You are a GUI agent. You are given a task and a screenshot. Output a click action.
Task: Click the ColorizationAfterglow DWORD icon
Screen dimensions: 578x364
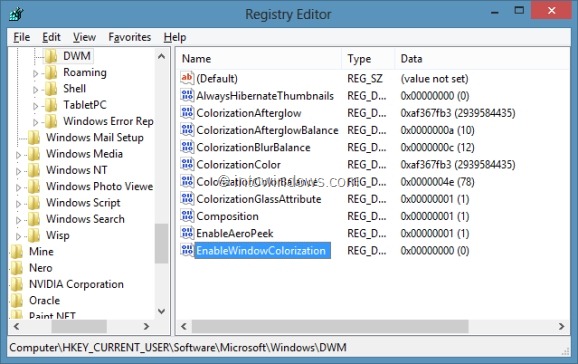coord(187,112)
